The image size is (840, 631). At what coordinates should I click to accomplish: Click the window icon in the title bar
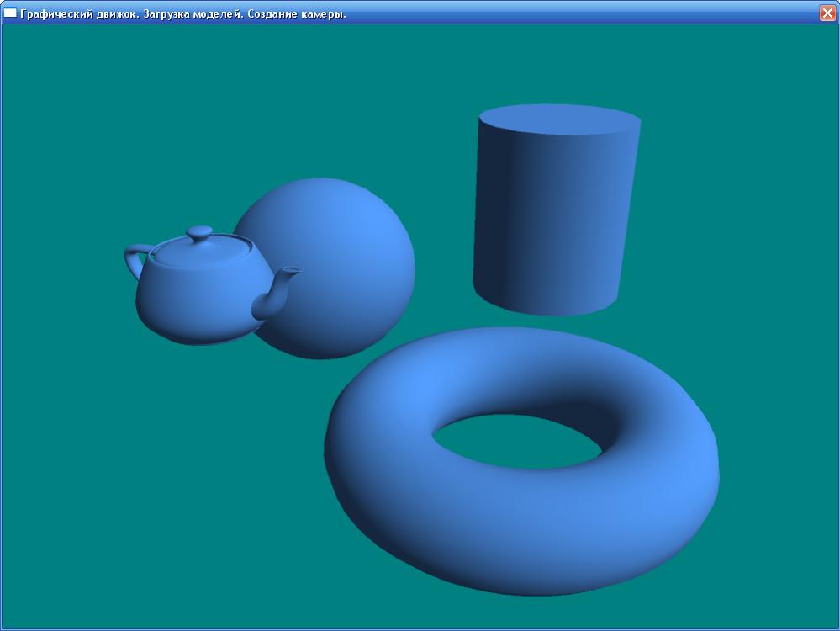click(x=10, y=13)
